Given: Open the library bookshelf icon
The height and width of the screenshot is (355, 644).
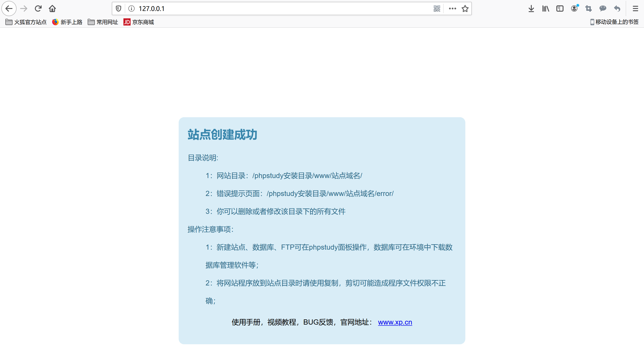Looking at the screenshot, I should [x=546, y=9].
